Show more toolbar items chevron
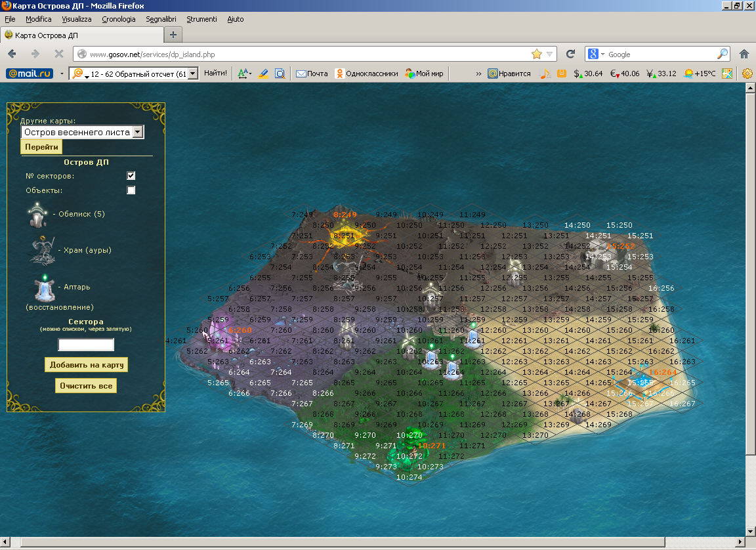756x550 pixels. 478,74
